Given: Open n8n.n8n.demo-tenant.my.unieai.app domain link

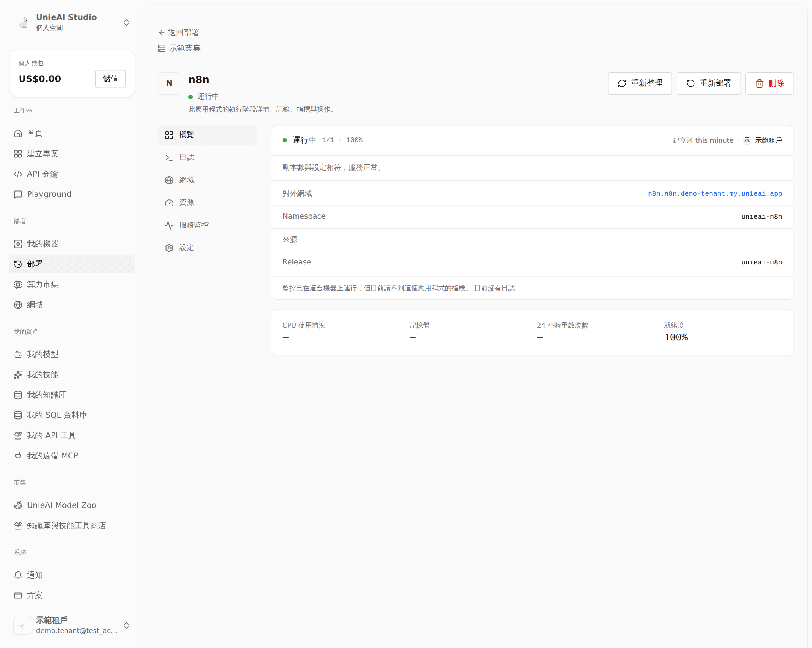Looking at the screenshot, I should [x=715, y=194].
